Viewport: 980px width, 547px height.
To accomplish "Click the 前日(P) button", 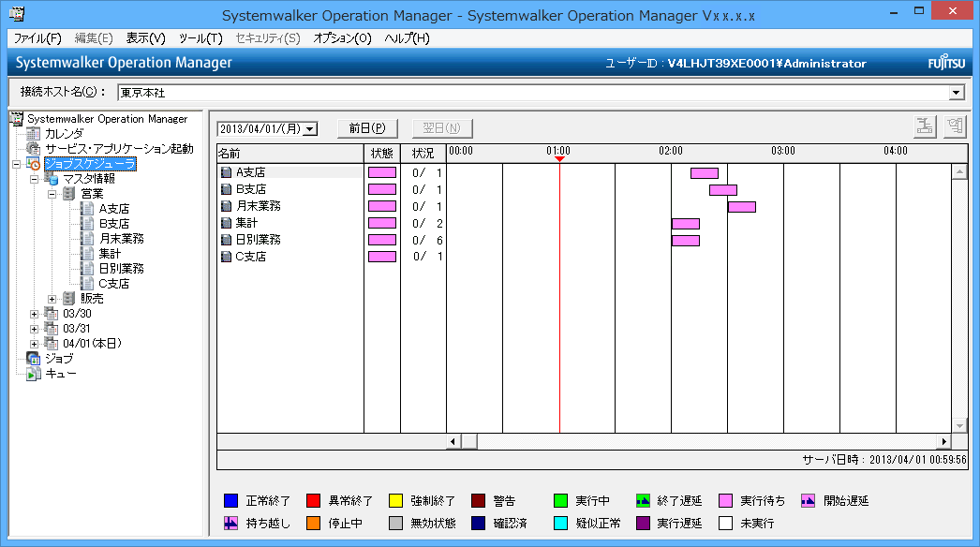I will [x=367, y=128].
